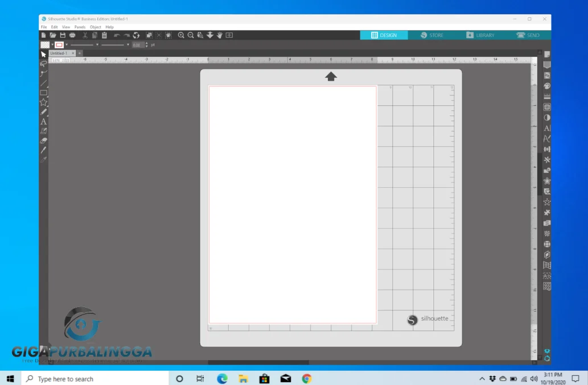Expand the fill color dropdown arrow
Screen dimensions: 588x385
(52, 45)
